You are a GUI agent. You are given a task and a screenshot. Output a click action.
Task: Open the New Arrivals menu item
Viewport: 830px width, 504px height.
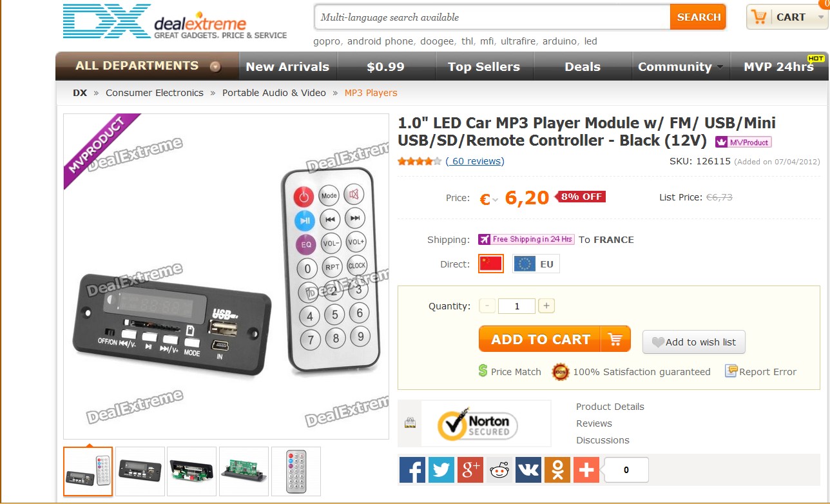point(287,66)
